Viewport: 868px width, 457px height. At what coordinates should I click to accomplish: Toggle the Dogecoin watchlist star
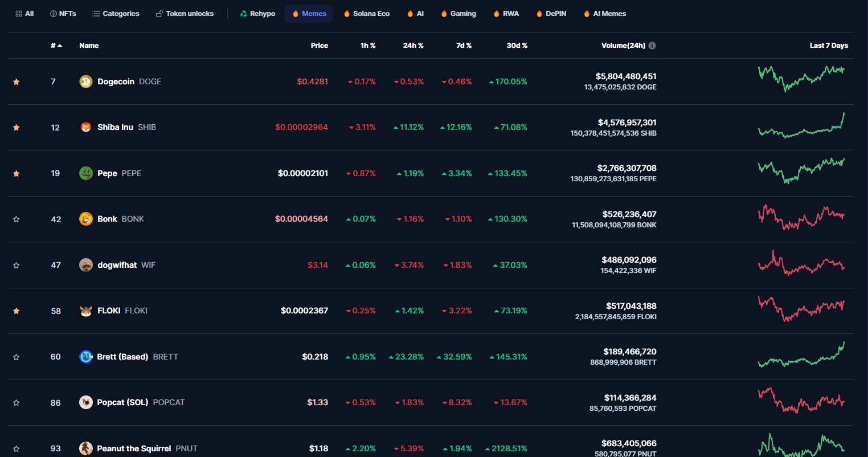tap(17, 82)
